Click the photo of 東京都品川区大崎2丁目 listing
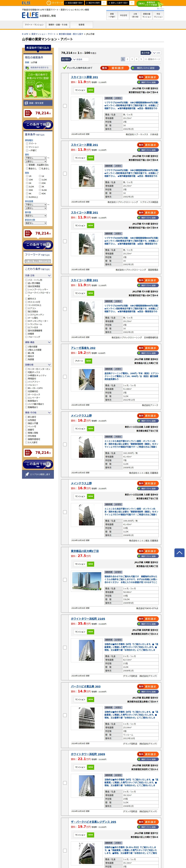186x868 pixels. (87, 581)
